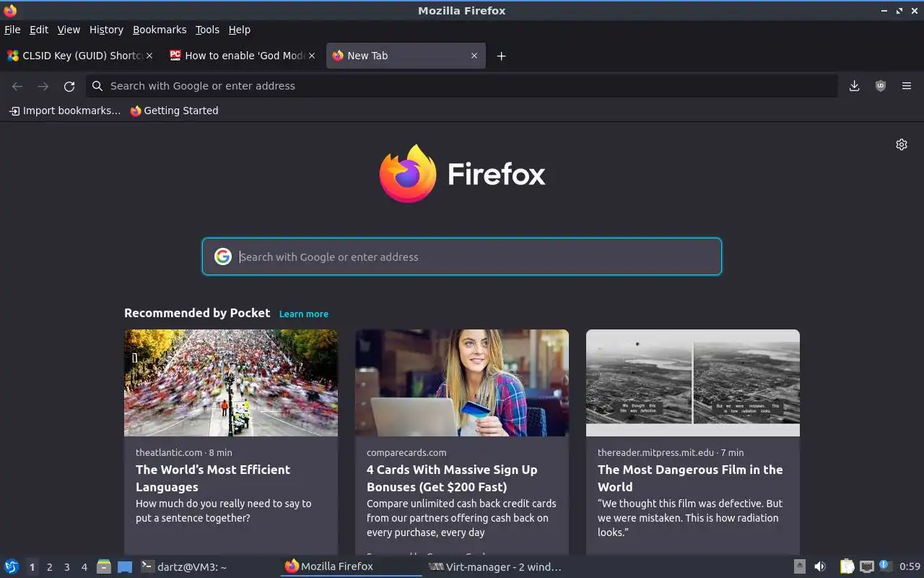Image resolution: width=924 pixels, height=578 pixels.
Task: Click the removable media eject tray icon
Action: (800, 566)
